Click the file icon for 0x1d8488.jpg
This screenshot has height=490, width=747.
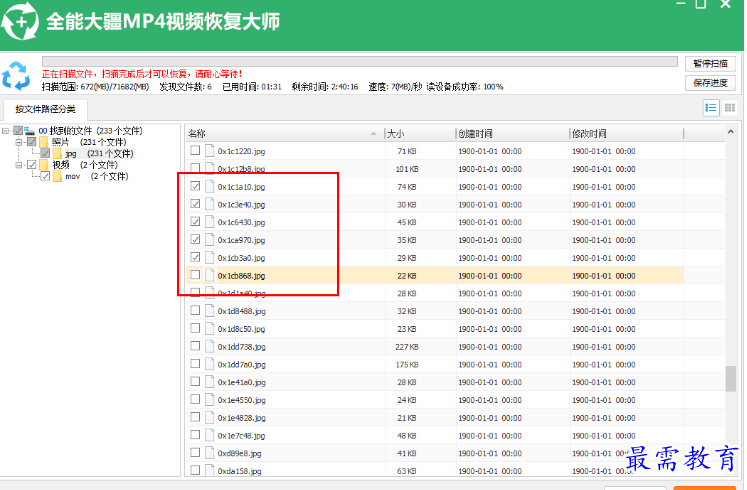tap(210, 311)
